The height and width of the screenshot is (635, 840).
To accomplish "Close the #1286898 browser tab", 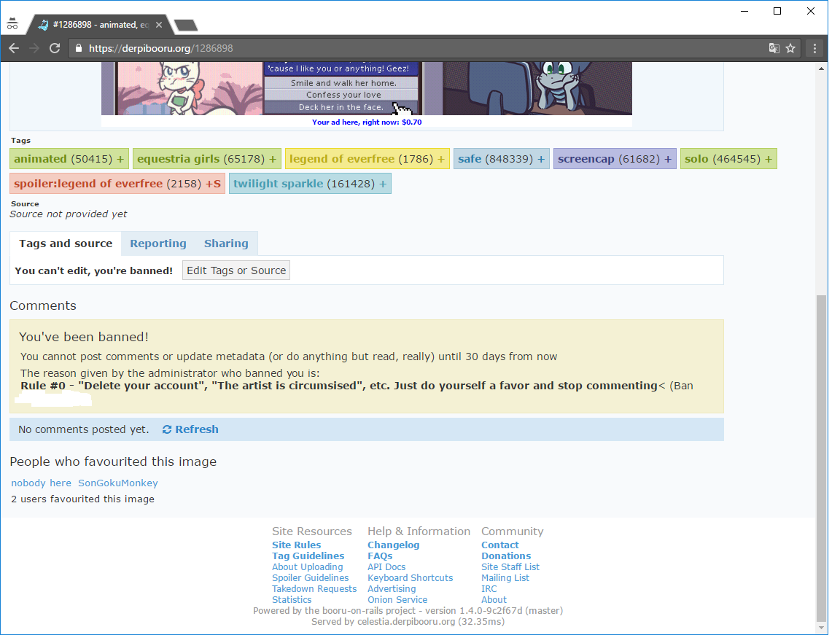I will coord(159,25).
